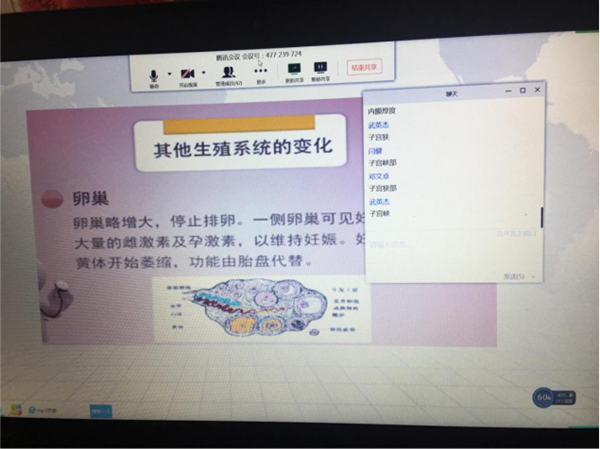Open the manage members panel
Image resolution: width=600 pixels, height=449 pixels.
[x=228, y=76]
